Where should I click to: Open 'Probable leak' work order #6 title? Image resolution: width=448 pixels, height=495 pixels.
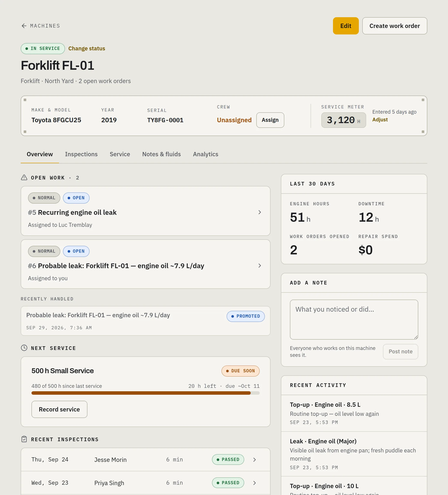click(121, 266)
